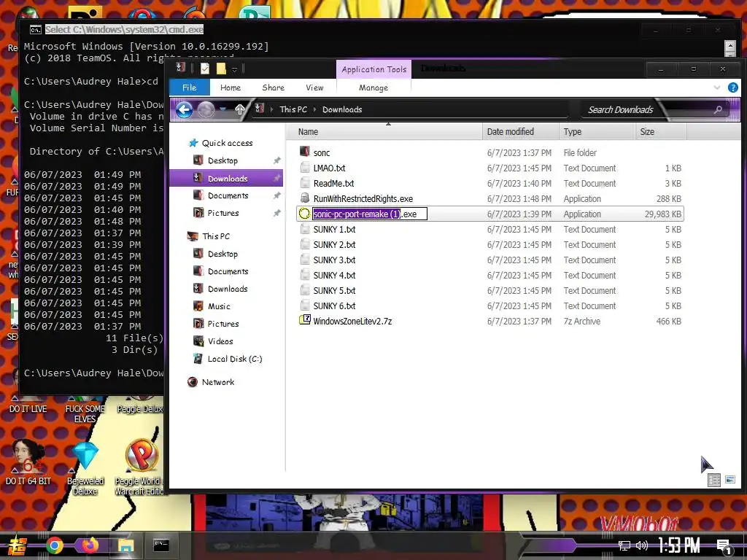747x560 pixels.
Task: Launch Google Chrome from the taskbar
Action: [54, 545]
